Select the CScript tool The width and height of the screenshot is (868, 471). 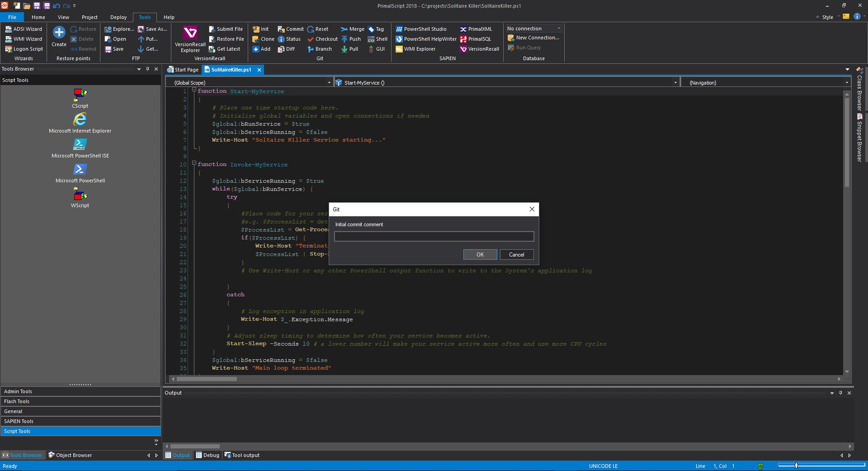tap(80, 98)
